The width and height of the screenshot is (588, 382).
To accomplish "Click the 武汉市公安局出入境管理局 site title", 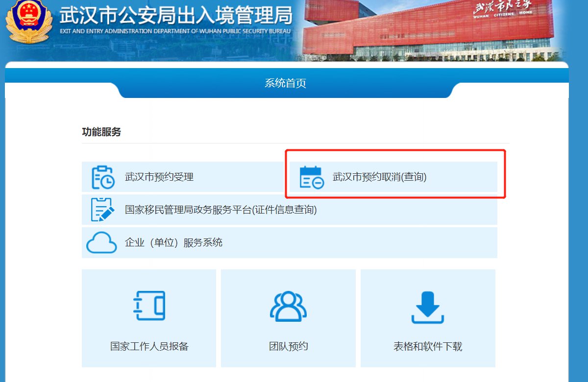I will [x=175, y=16].
